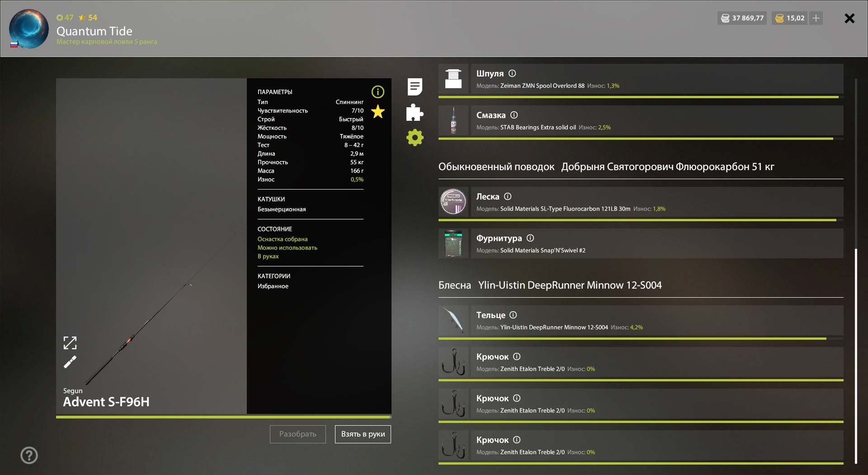Click the silver balance 37 869,77
This screenshot has height=475, width=868.
(x=742, y=18)
